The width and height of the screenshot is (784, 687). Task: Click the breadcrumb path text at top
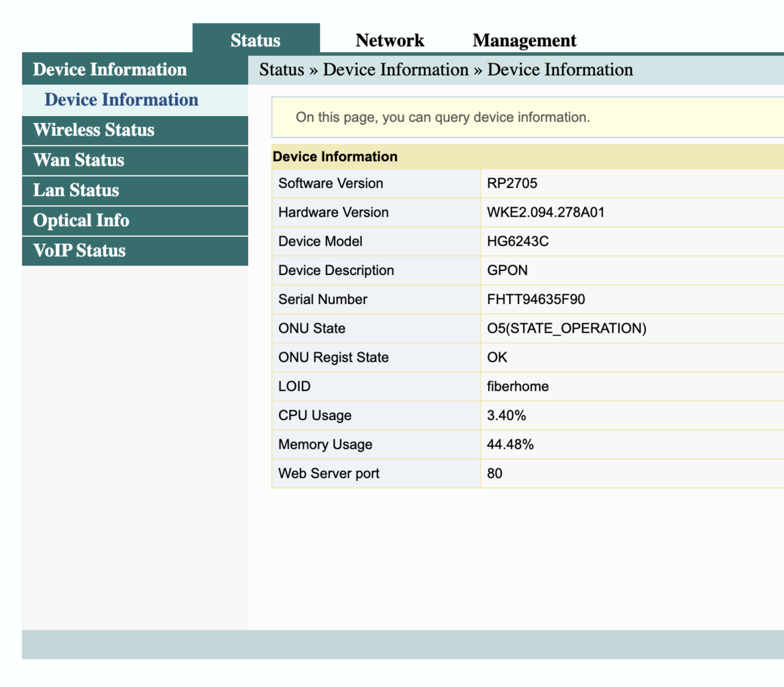click(446, 70)
